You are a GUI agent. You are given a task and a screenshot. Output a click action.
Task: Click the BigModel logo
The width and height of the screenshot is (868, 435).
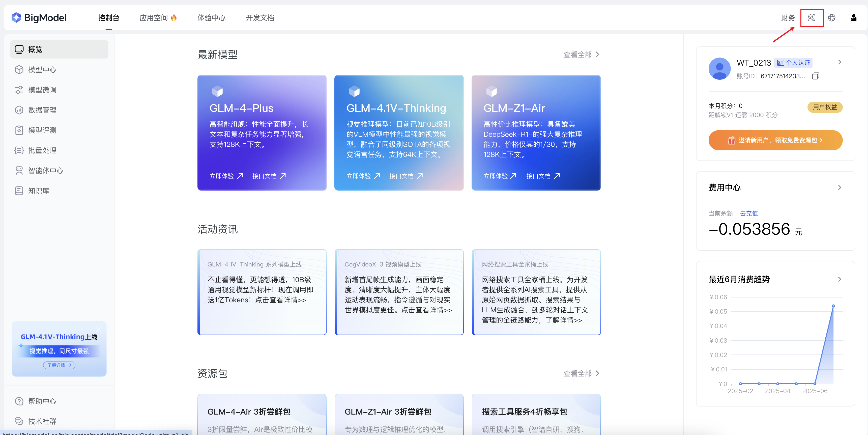(x=39, y=17)
